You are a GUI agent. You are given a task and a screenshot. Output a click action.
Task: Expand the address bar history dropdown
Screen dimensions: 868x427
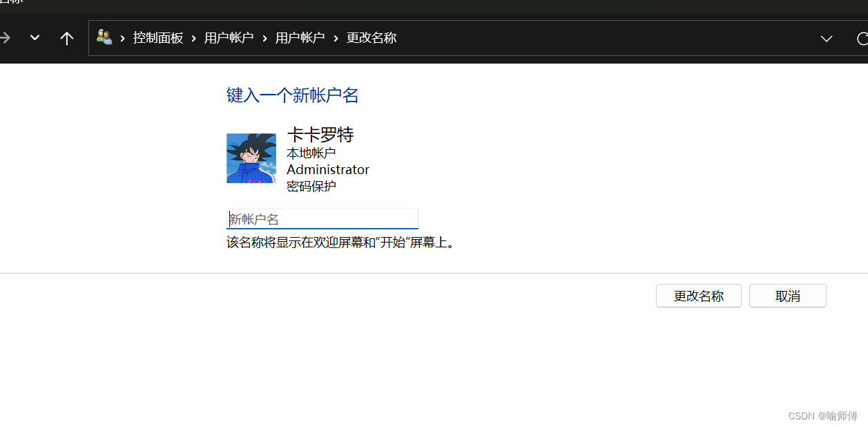click(x=826, y=39)
